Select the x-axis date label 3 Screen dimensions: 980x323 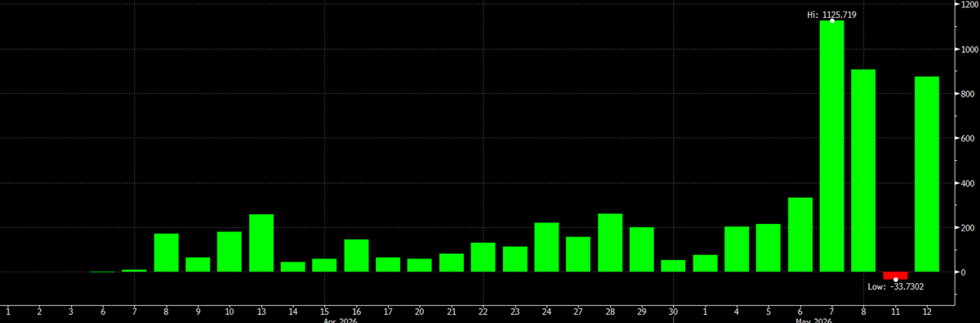coord(71,312)
